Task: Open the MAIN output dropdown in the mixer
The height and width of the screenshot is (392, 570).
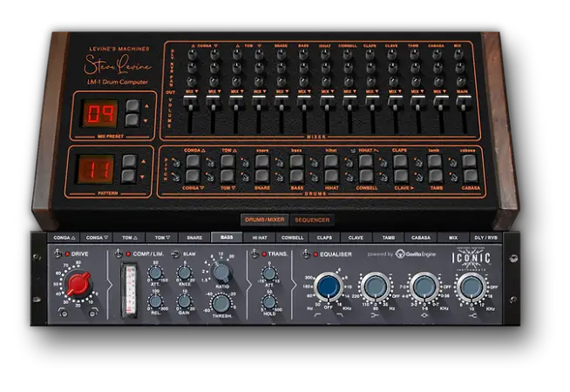Action: click(463, 89)
